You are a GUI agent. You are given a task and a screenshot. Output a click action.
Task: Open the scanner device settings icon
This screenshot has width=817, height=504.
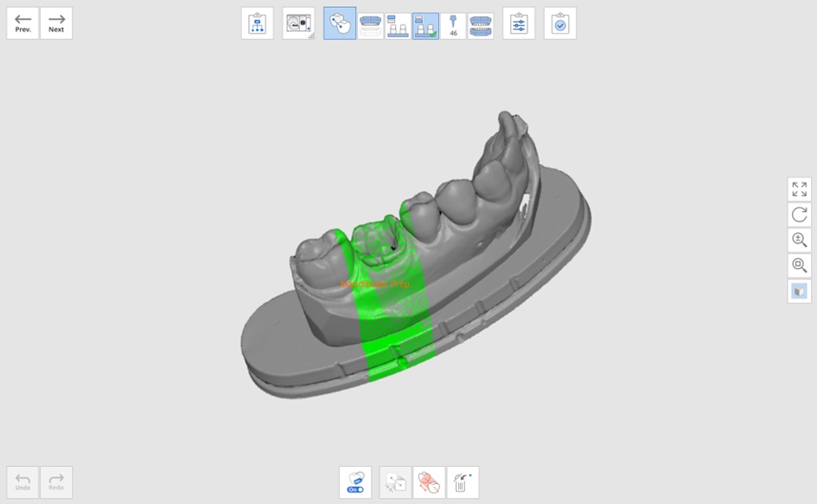(298, 23)
